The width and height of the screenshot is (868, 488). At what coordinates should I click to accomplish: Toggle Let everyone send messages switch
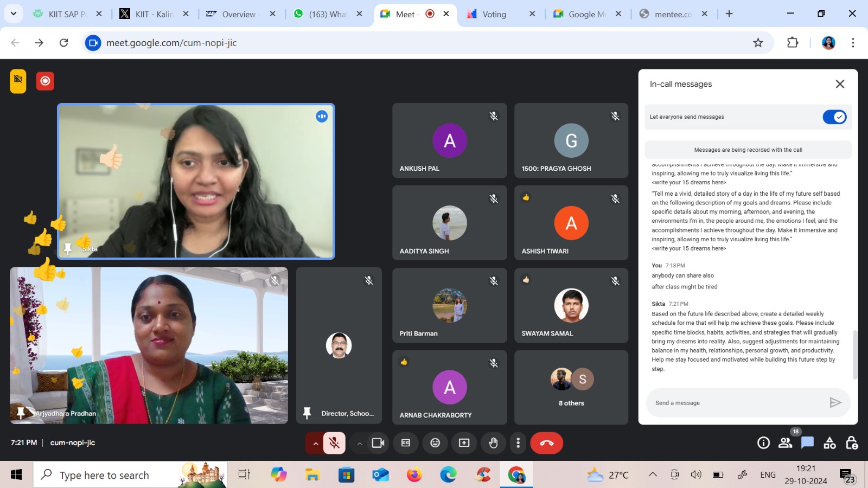834,117
